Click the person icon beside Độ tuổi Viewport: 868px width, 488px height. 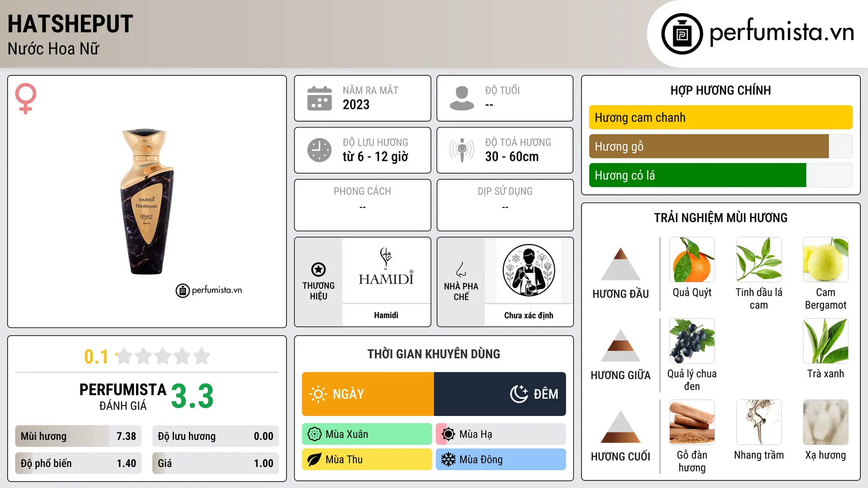pos(462,98)
